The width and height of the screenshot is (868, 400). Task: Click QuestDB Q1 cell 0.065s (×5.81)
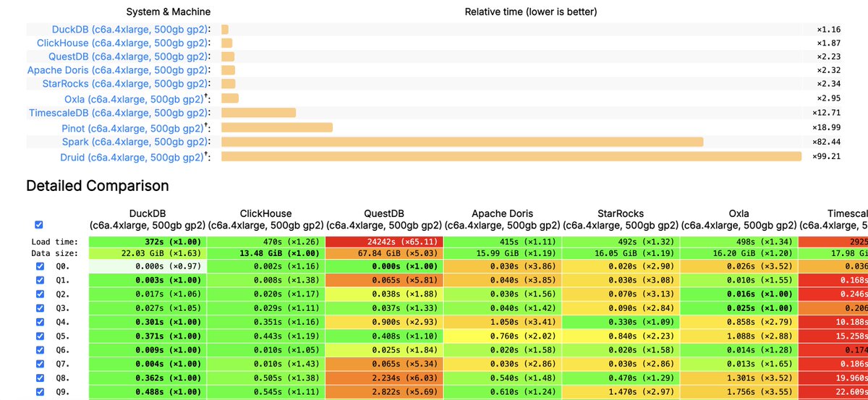[x=384, y=281]
